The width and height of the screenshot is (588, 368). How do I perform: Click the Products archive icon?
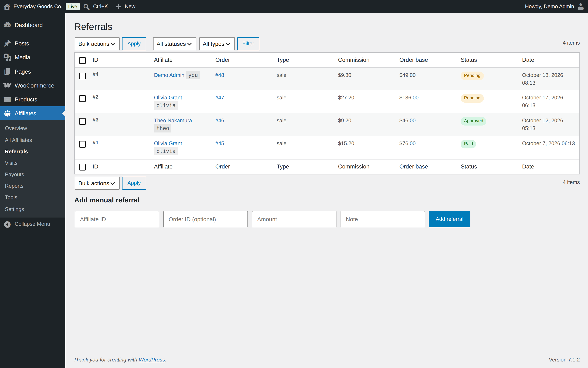[8, 99]
